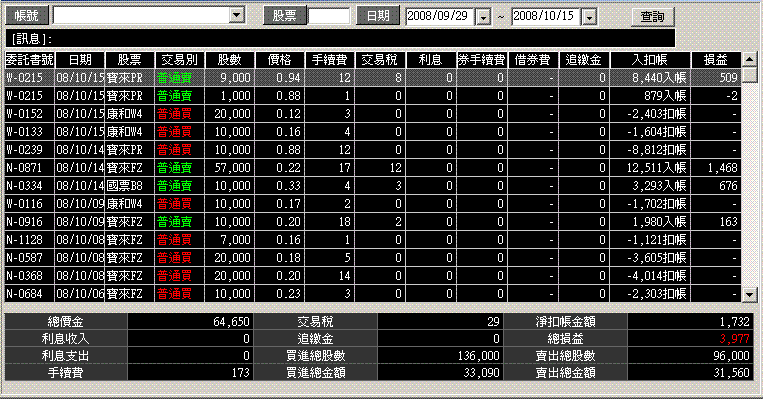Select order row W-0152 康和W4
Image resolution: width=763 pixels, height=399 pixels.
click(x=373, y=114)
